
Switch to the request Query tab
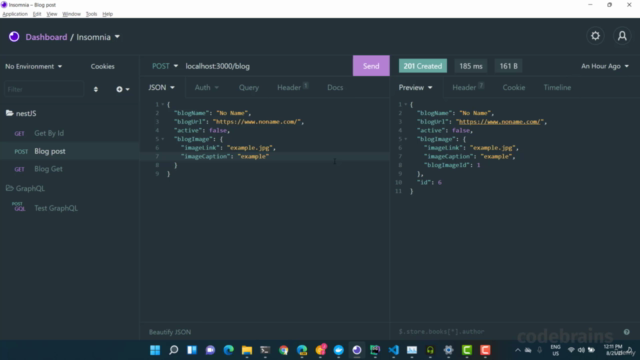pyautogui.click(x=249, y=87)
